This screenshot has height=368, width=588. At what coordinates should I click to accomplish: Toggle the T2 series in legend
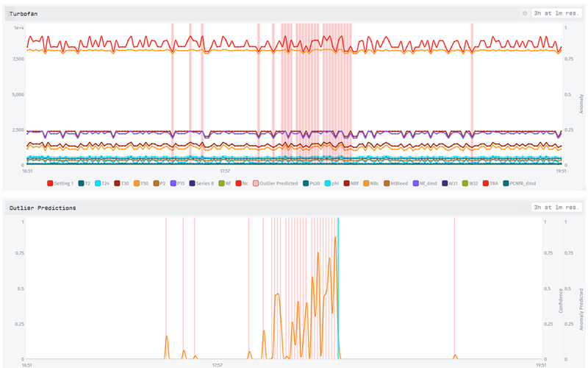click(85, 183)
